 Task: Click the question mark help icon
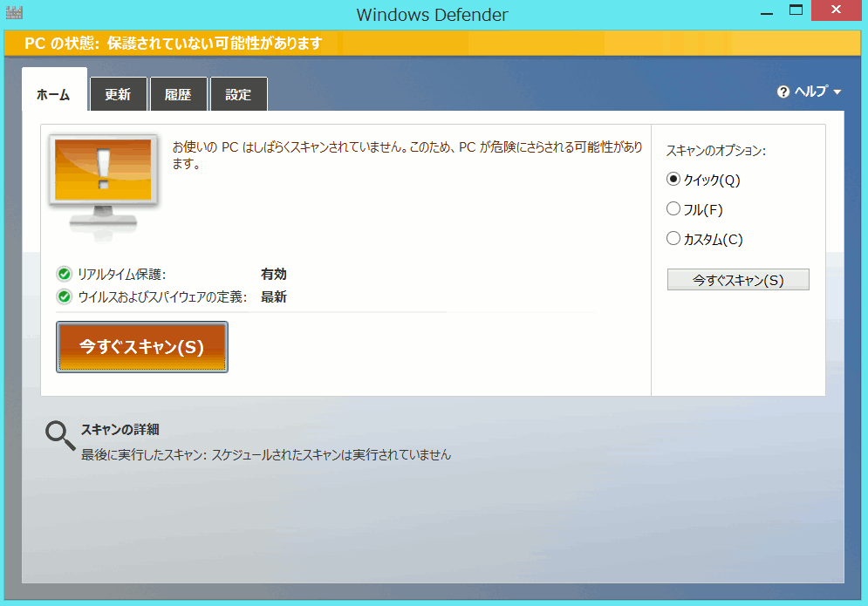click(783, 92)
